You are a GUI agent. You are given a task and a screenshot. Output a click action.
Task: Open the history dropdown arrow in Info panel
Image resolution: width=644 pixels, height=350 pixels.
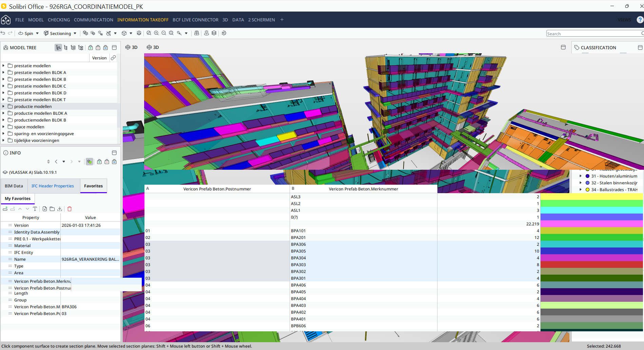coord(64,162)
